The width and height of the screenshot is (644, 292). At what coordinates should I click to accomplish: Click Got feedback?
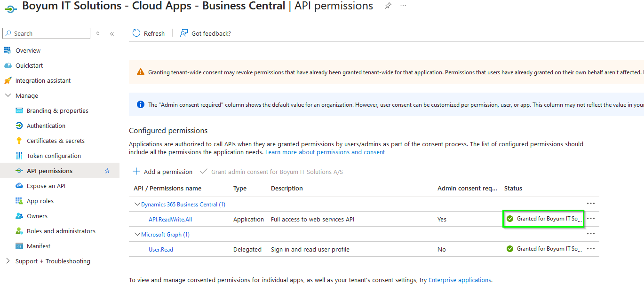(x=206, y=33)
